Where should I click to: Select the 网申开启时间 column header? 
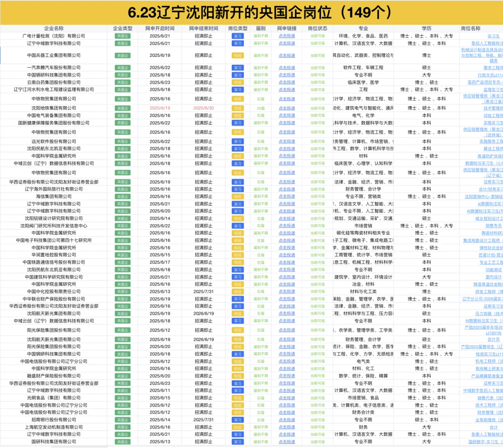160,29
